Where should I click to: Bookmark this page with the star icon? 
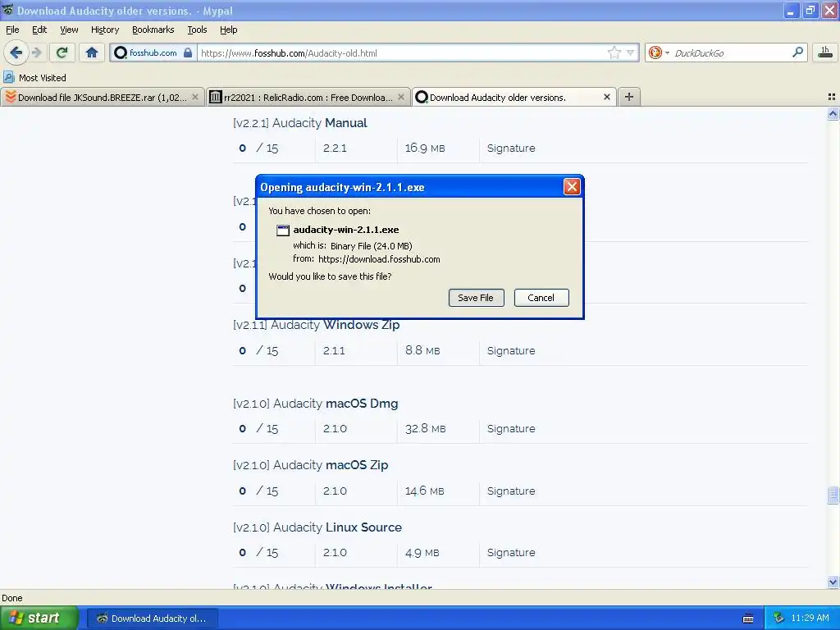614,52
